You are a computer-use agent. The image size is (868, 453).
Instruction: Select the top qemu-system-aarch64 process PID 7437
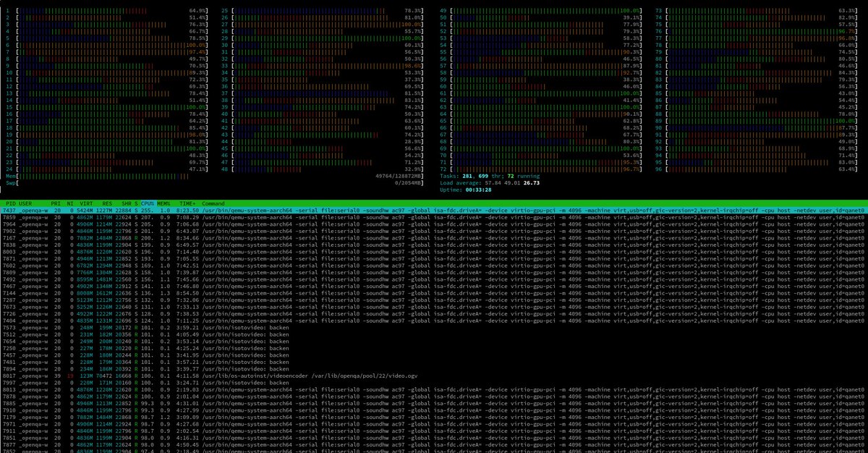[217, 211]
